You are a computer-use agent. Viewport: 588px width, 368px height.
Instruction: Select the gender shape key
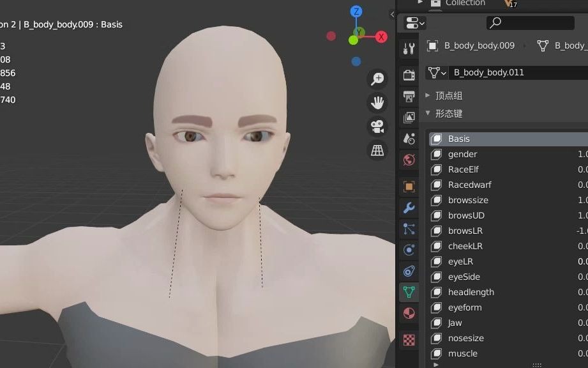click(x=462, y=154)
